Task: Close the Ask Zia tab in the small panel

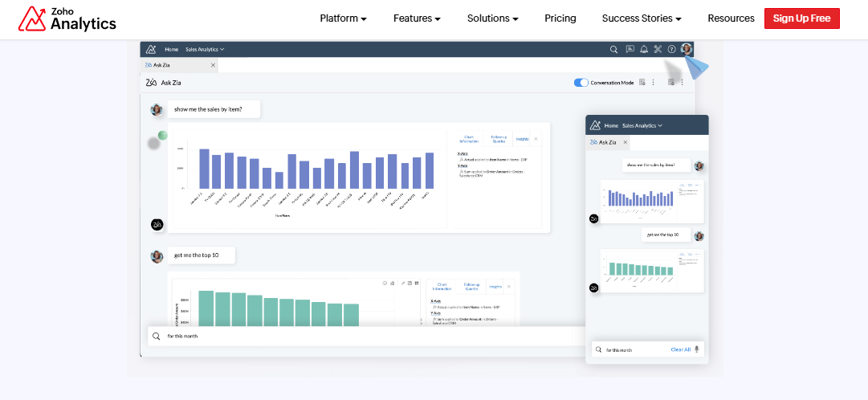Action: pyautogui.click(x=625, y=142)
